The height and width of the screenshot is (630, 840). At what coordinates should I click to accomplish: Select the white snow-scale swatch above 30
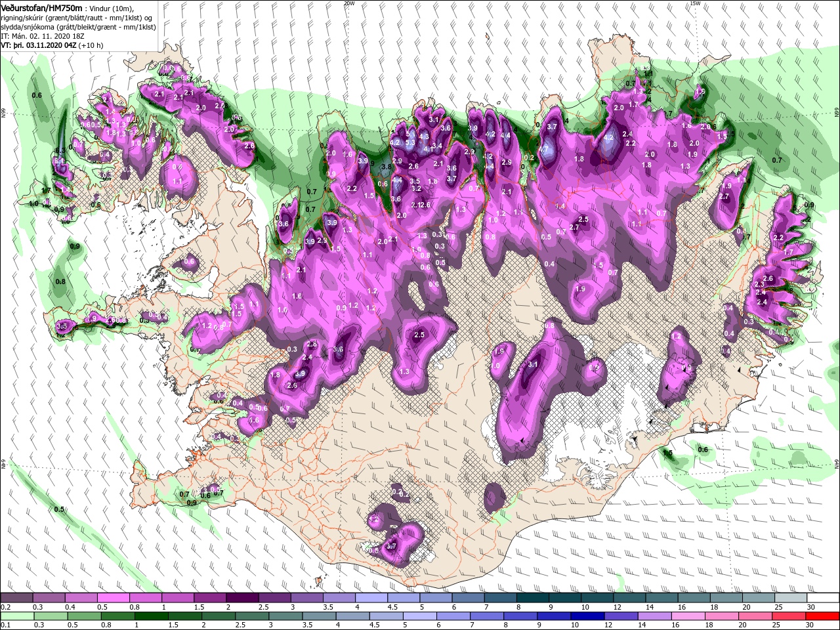coord(823,598)
